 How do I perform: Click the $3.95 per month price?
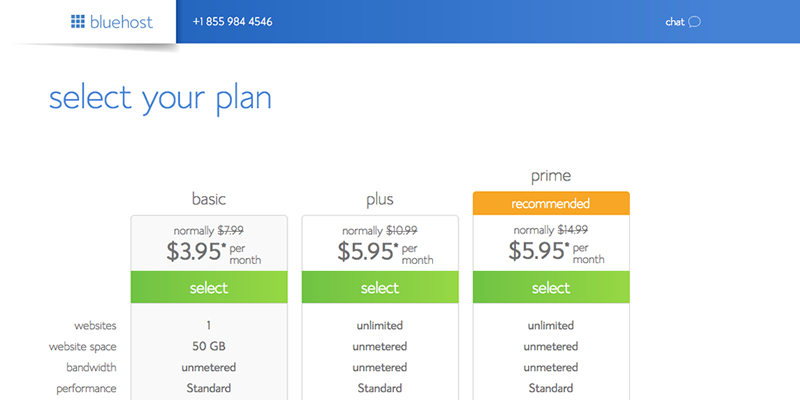pos(214,252)
